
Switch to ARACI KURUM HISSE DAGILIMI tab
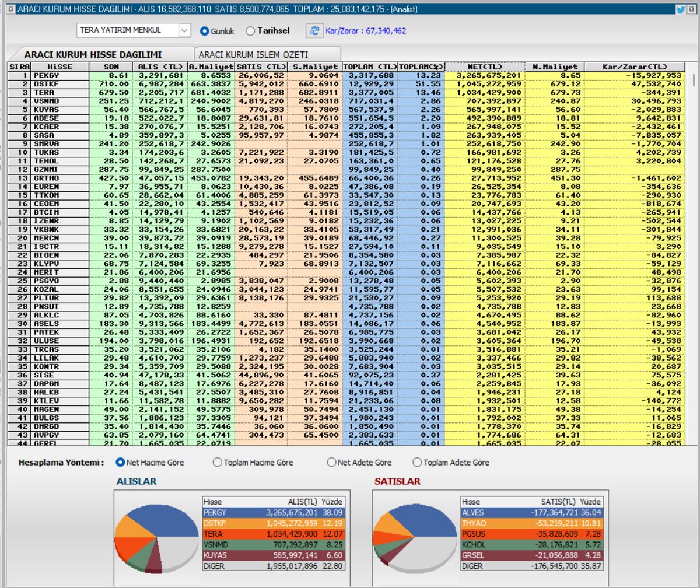pos(101,54)
